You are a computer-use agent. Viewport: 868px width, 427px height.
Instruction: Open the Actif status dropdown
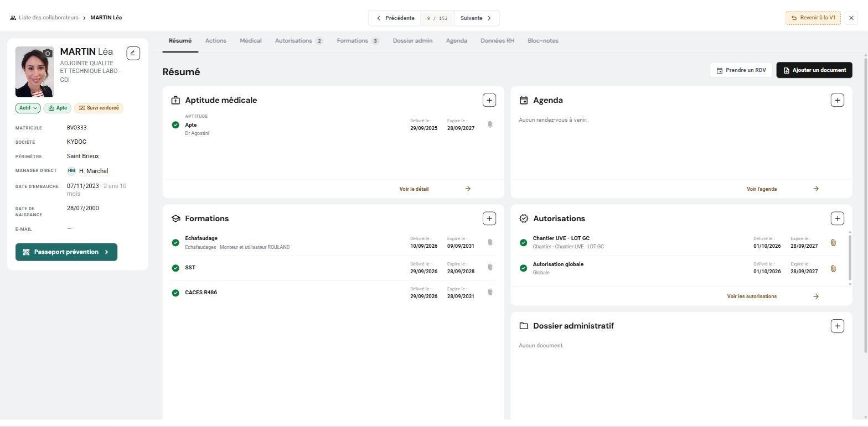(28, 108)
